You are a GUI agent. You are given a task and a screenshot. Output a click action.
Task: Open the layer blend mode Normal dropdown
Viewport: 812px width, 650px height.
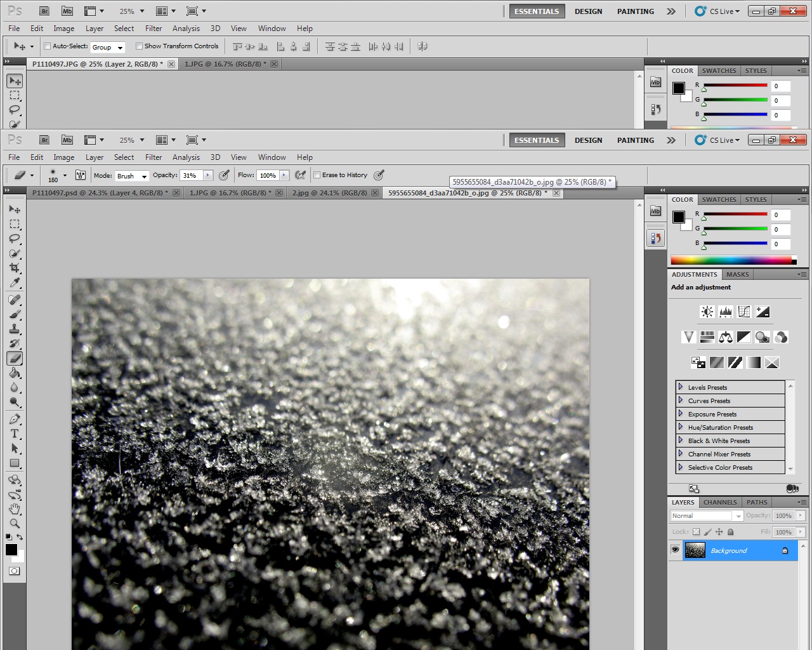click(707, 516)
